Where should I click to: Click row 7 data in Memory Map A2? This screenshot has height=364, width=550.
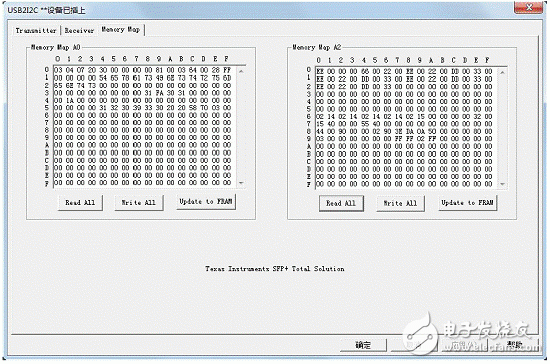pos(404,124)
